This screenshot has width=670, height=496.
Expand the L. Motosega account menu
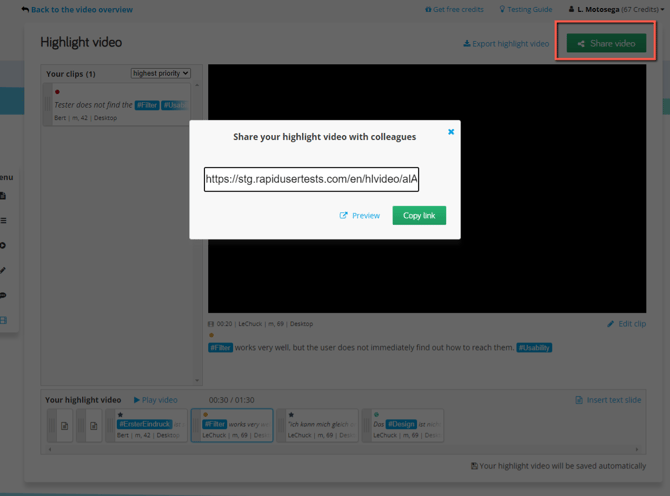616,10
